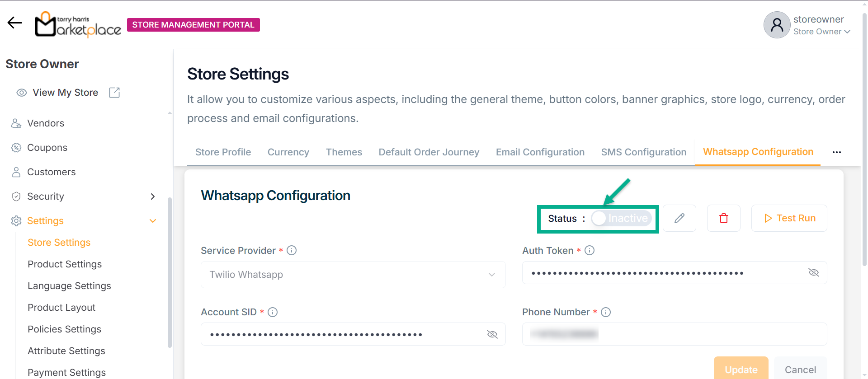Click the Test Run button

(x=789, y=218)
